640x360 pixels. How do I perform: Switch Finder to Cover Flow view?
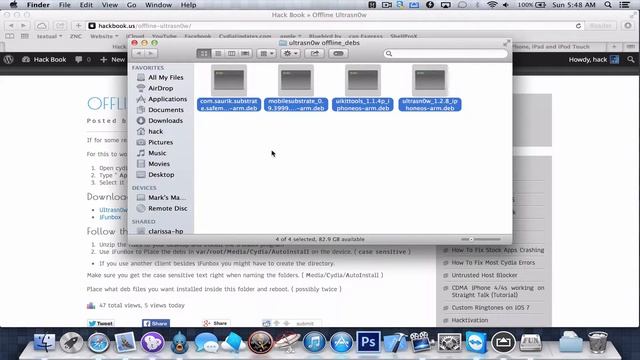pos(245,53)
